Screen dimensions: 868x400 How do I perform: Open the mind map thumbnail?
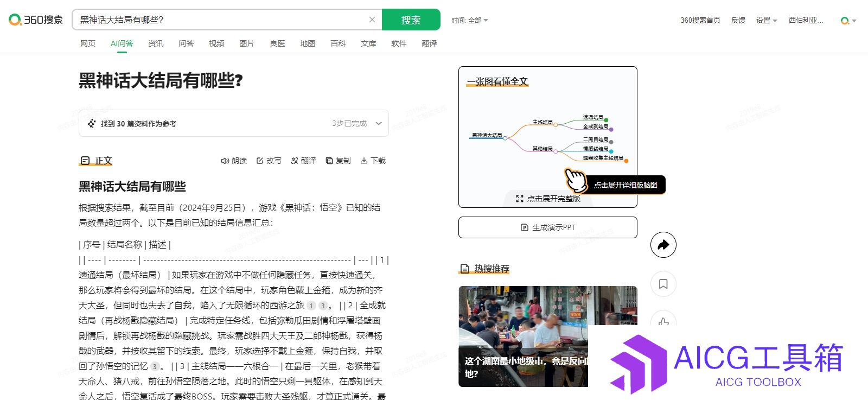click(x=548, y=137)
